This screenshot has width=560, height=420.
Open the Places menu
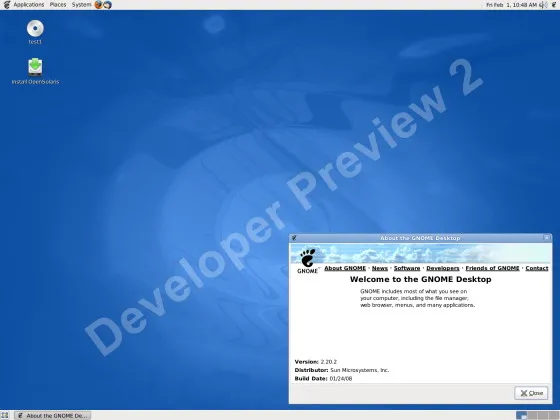coord(58,5)
